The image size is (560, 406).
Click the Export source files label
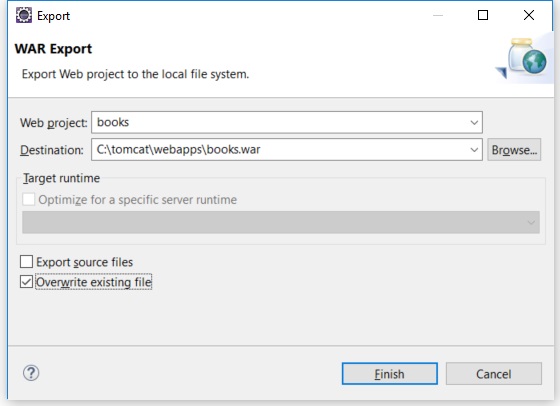point(85,262)
